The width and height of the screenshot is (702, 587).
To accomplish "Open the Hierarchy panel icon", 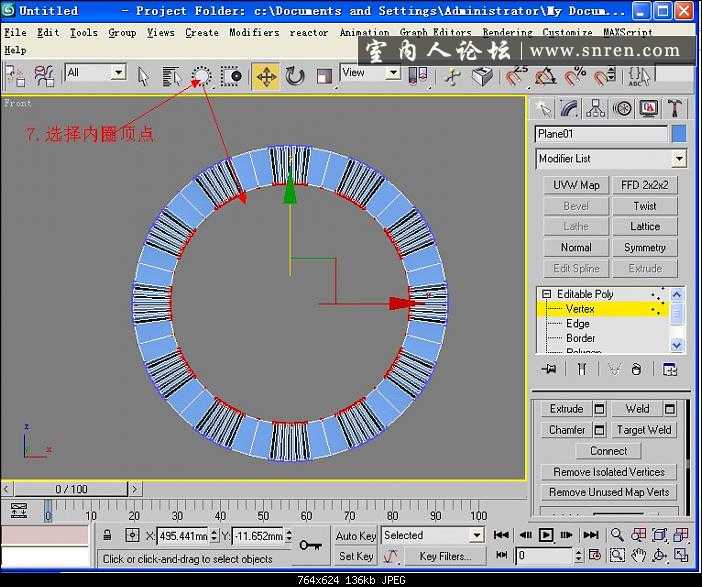I will (596, 108).
